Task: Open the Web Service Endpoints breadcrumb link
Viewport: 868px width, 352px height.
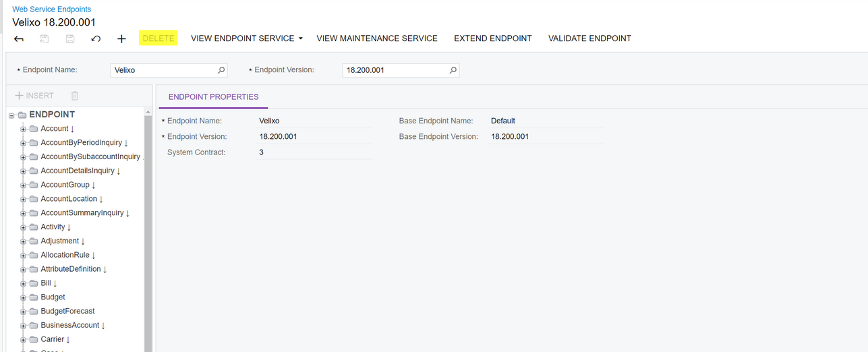Action: pyautogui.click(x=51, y=9)
